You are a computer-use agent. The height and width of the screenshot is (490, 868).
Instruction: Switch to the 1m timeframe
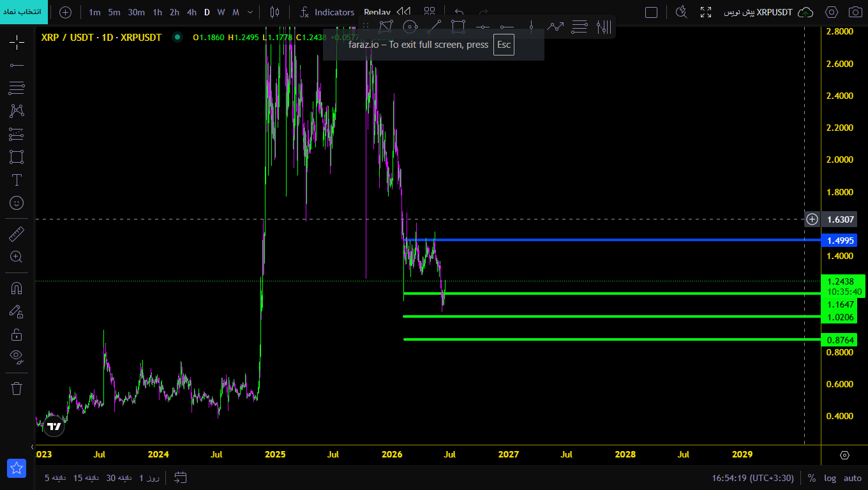[x=94, y=12]
